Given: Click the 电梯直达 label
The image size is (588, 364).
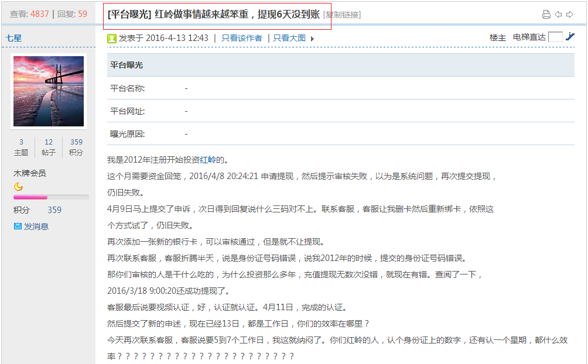Looking at the screenshot, I should coord(529,37).
